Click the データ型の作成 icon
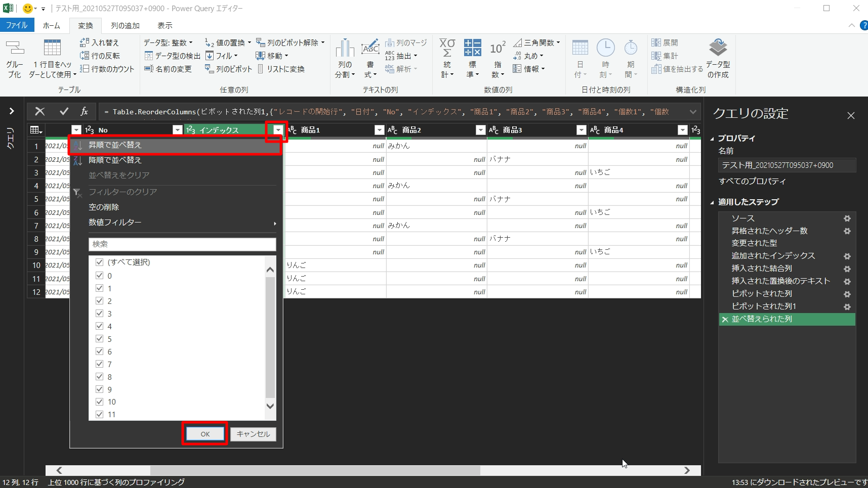The height and width of the screenshot is (488, 868). click(x=718, y=49)
